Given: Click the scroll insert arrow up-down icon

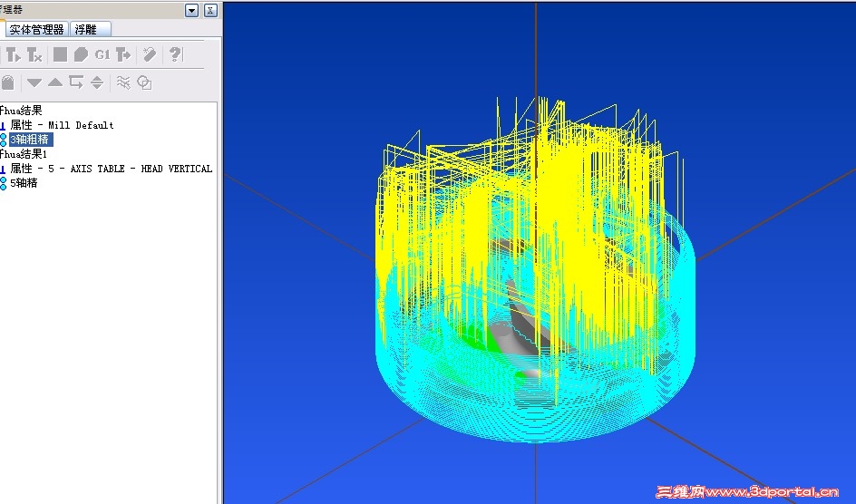Looking at the screenshot, I should [97, 82].
